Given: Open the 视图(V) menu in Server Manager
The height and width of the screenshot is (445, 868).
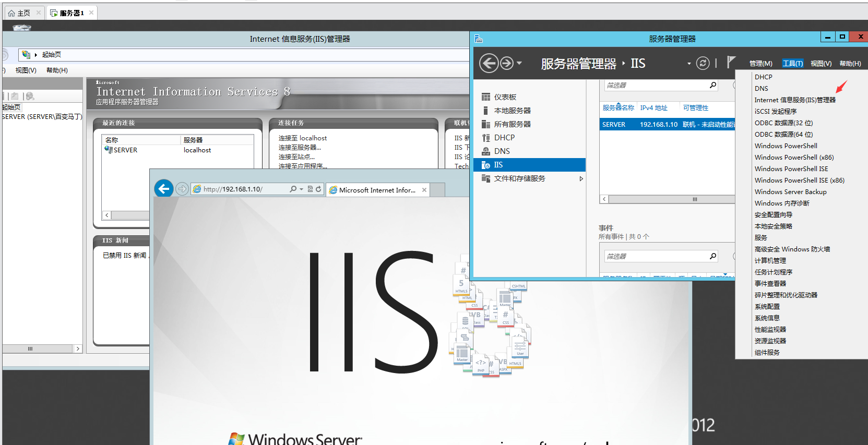Looking at the screenshot, I should (x=821, y=63).
